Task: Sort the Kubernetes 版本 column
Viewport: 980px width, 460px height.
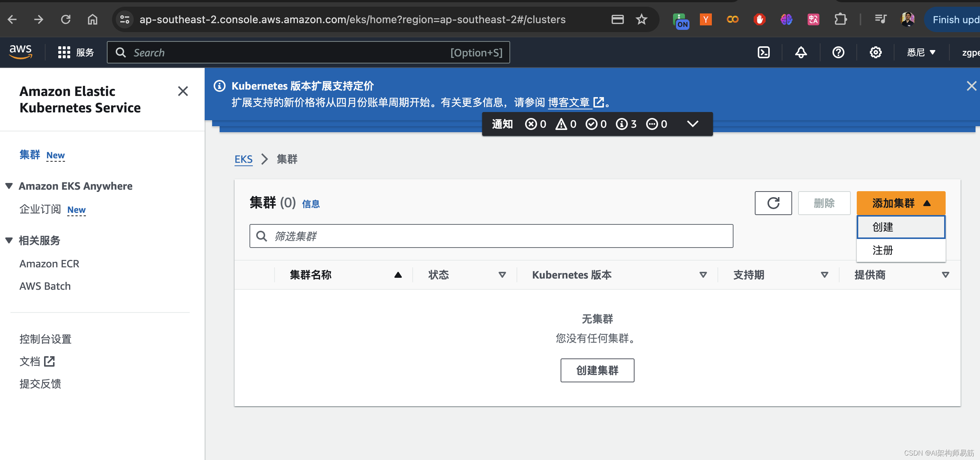Action: [x=703, y=275]
